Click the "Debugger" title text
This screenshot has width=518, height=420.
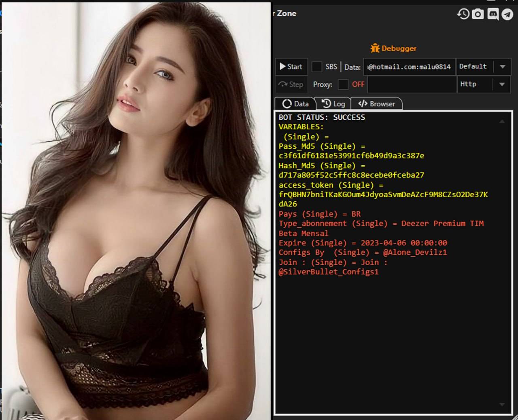(x=399, y=49)
